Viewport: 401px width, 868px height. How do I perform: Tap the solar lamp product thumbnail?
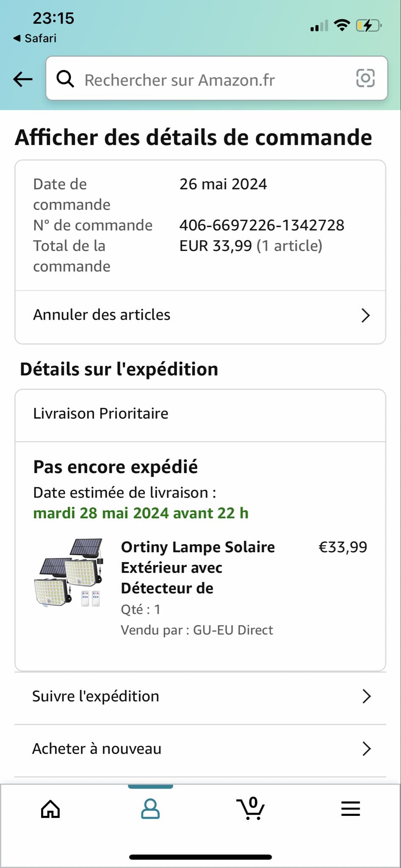coord(69,573)
